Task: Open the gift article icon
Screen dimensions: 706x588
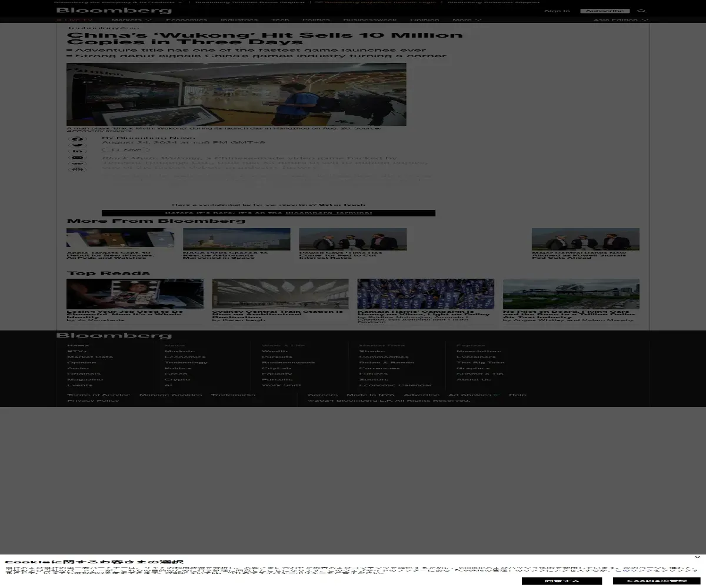Action: click(x=78, y=169)
